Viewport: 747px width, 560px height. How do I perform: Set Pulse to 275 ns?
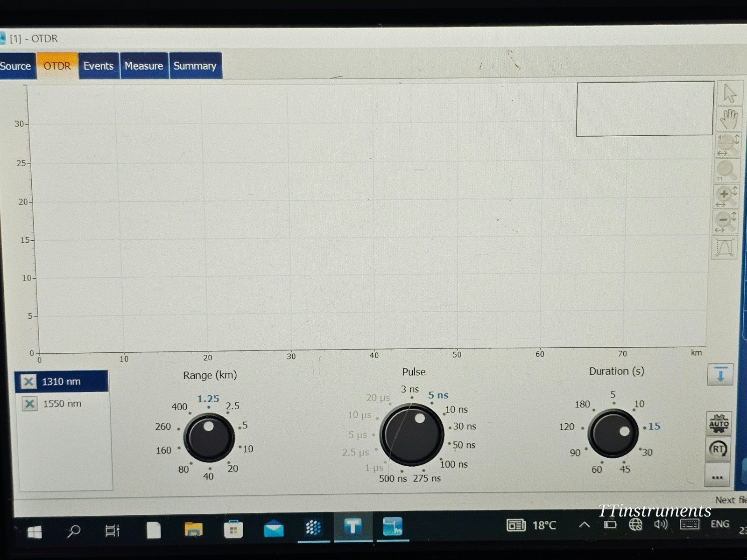pyautogui.click(x=427, y=478)
